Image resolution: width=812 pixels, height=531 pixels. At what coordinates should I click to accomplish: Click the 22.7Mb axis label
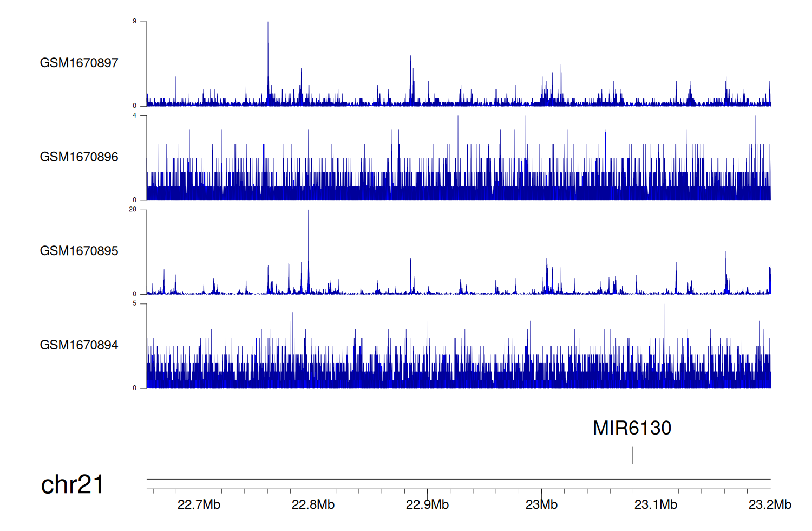click(x=199, y=504)
